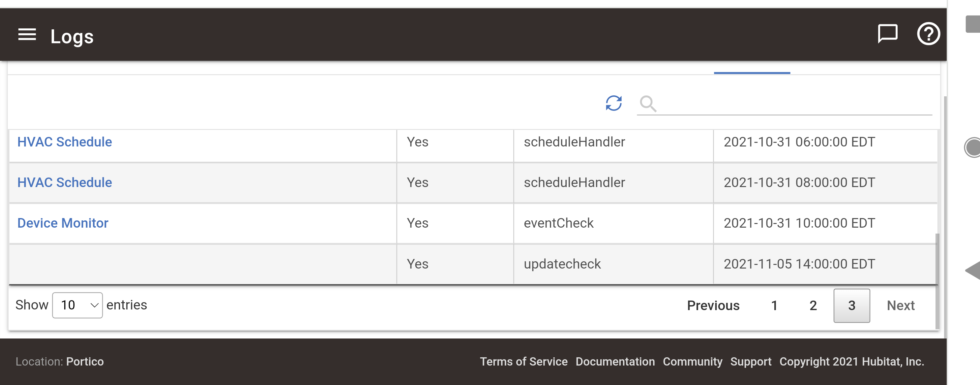Click the eventCheck handler cell
This screenshot has width=980, height=385.
(x=613, y=223)
